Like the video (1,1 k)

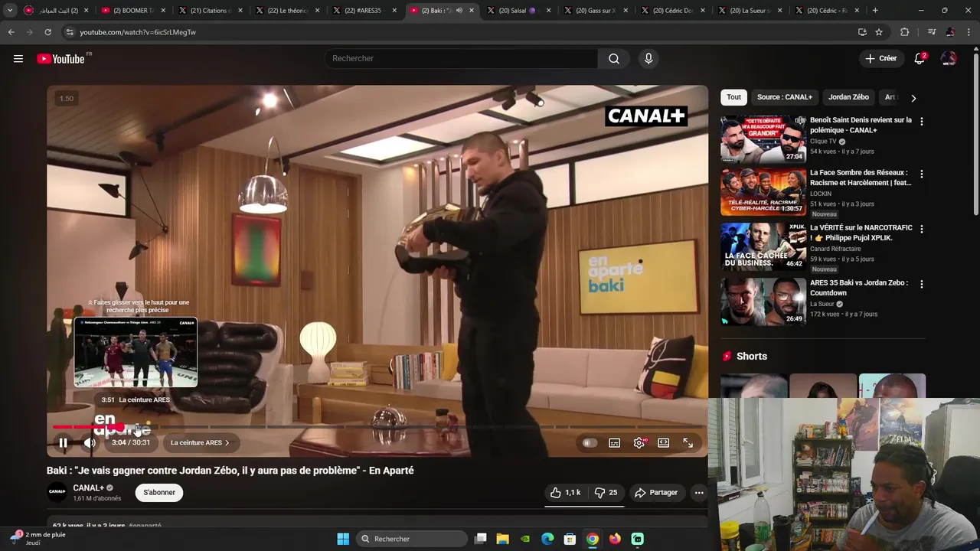[566, 493]
